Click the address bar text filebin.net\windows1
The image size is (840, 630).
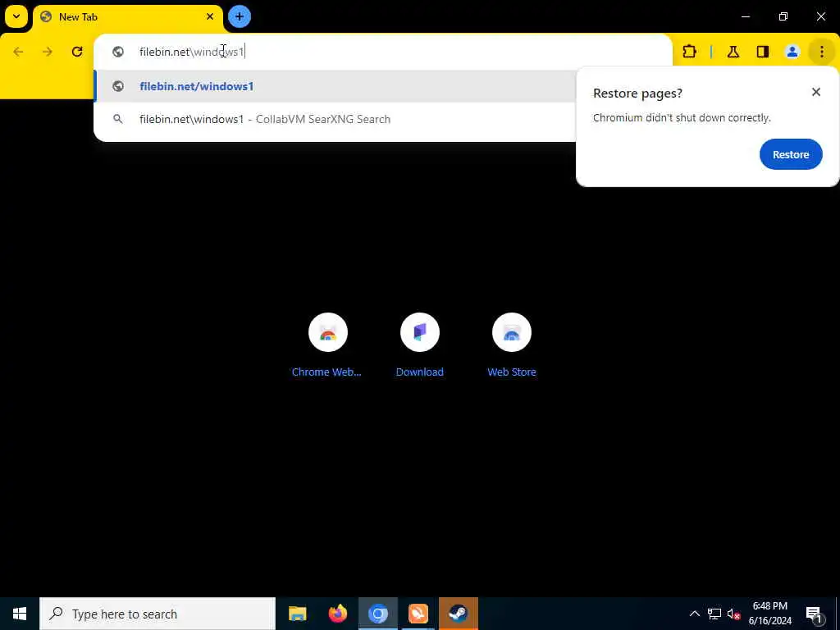pyautogui.click(x=191, y=52)
